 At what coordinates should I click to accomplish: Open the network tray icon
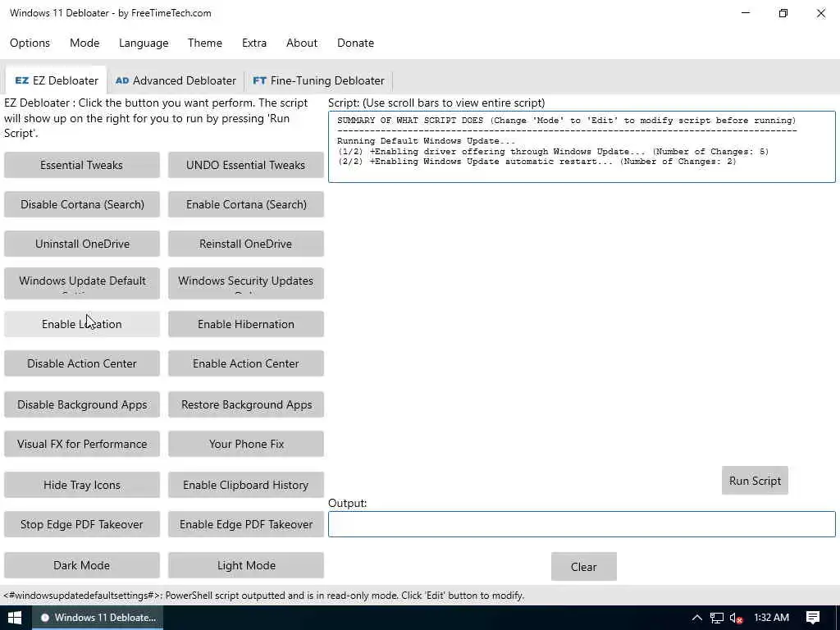pyautogui.click(x=717, y=618)
